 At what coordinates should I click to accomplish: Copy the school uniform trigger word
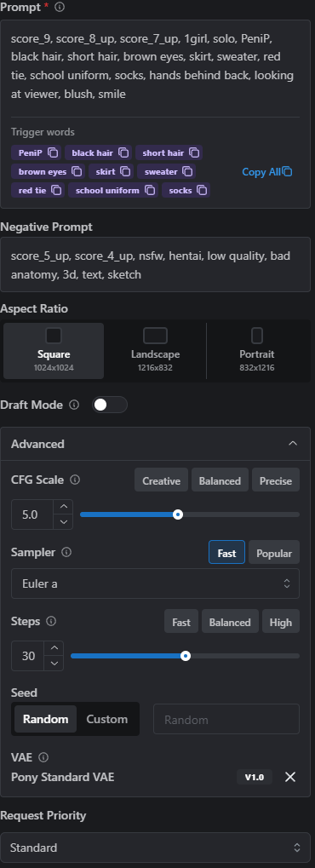coord(150,191)
